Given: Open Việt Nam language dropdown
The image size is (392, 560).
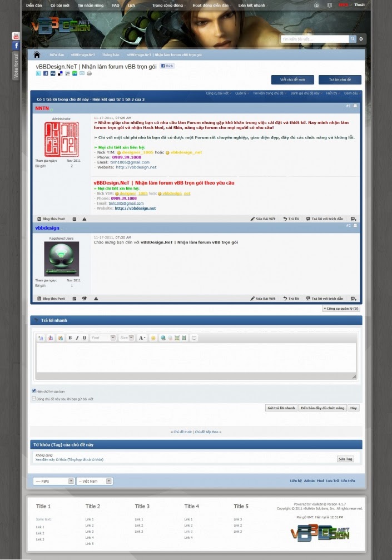Looking at the screenshot, I should [95, 481].
